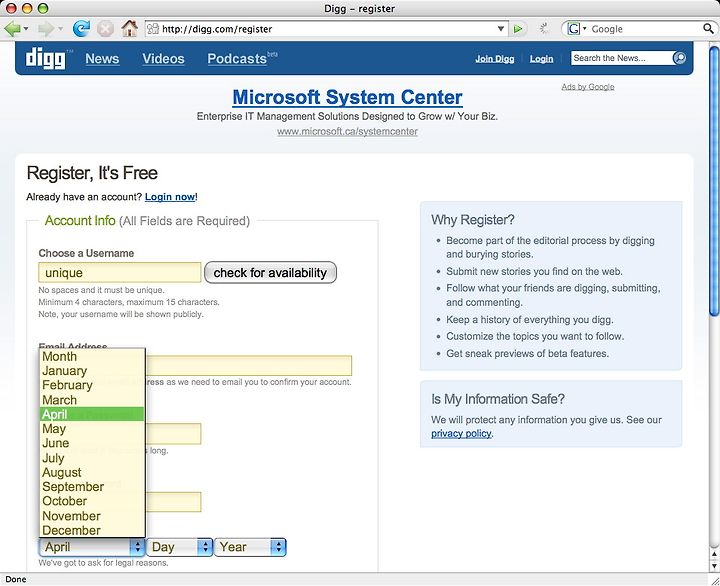Select March from month list
This screenshot has height=586, width=720.
pyautogui.click(x=92, y=400)
